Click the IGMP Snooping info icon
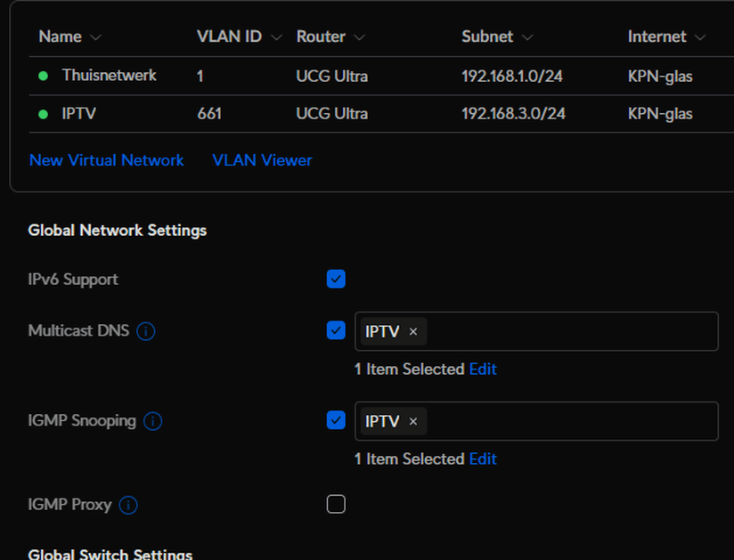Image resolution: width=734 pixels, height=560 pixels. click(x=152, y=421)
